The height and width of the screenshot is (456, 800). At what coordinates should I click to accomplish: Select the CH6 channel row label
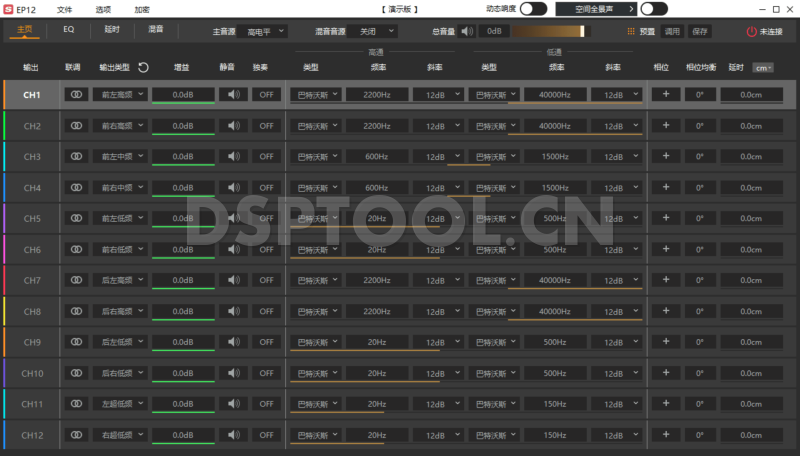(32, 249)
